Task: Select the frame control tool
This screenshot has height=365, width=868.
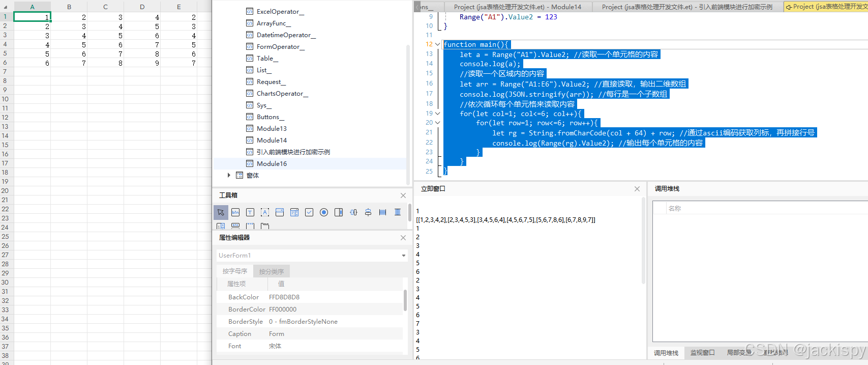Action: (x=250, y=226)
